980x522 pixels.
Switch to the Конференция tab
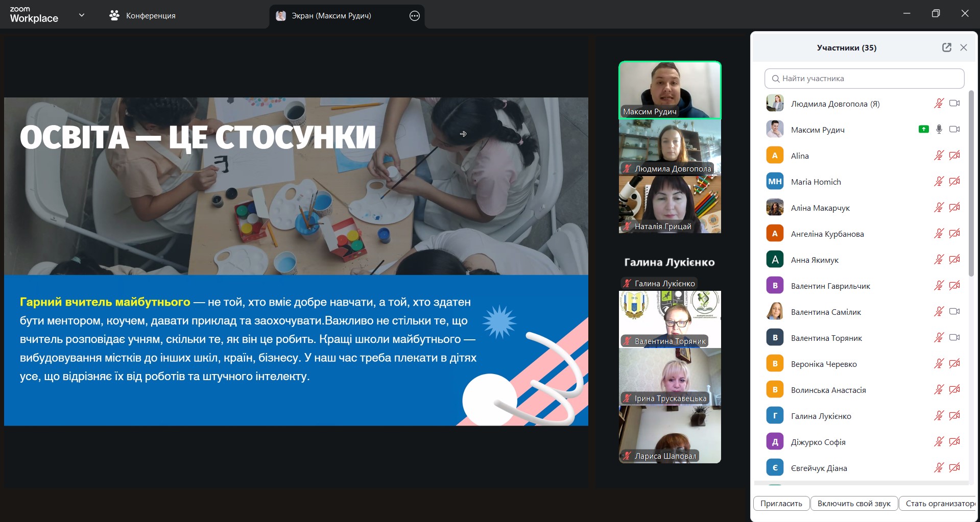(150, 16)
